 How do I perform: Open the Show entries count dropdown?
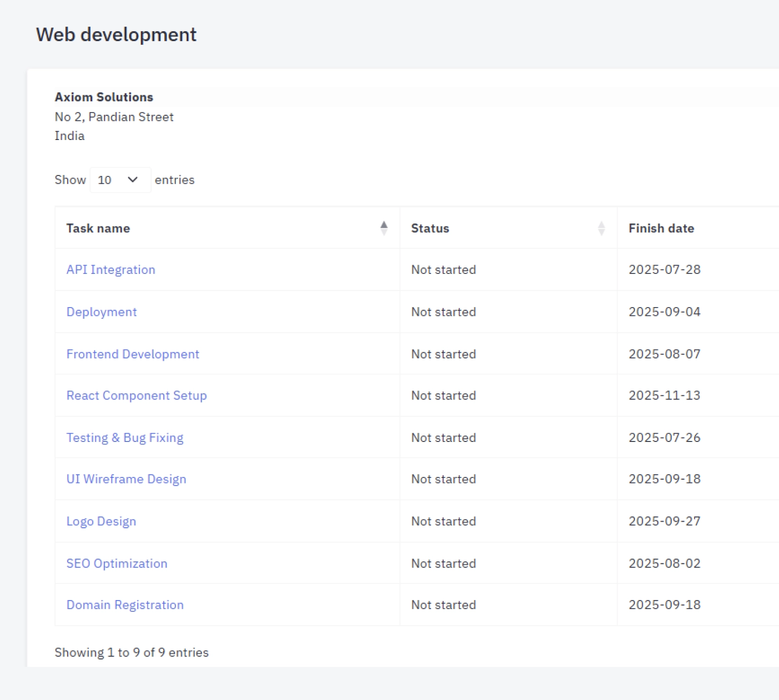120,180
